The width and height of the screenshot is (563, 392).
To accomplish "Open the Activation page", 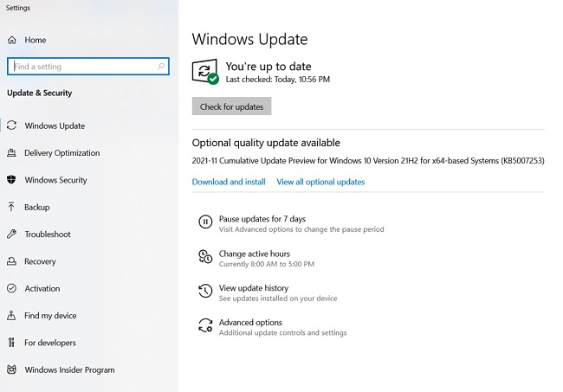I will click(x=42, y=288).
